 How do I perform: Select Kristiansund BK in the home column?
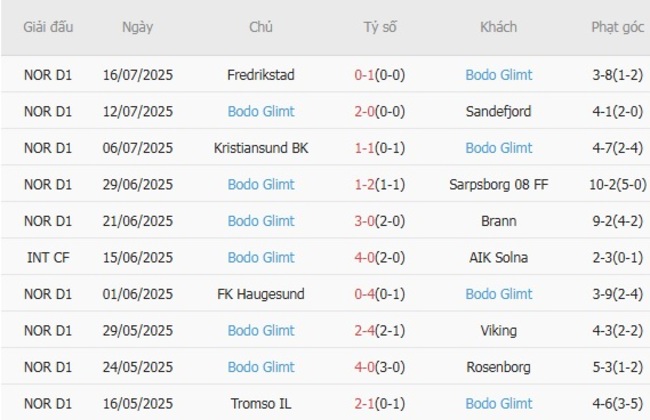point(261,148)
